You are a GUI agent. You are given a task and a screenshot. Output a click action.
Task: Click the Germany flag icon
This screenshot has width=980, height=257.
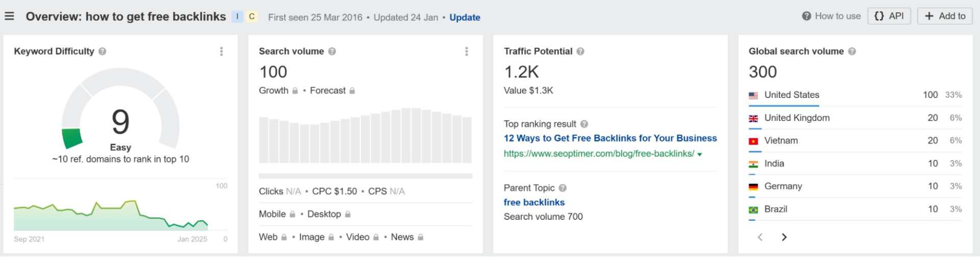753,187
